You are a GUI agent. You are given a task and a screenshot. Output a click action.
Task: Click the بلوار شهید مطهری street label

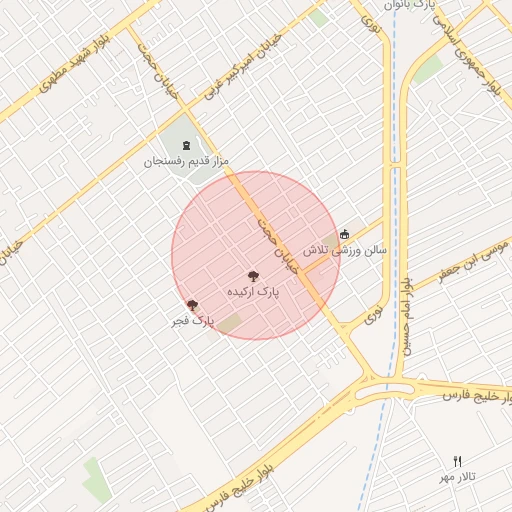point(74,63)
